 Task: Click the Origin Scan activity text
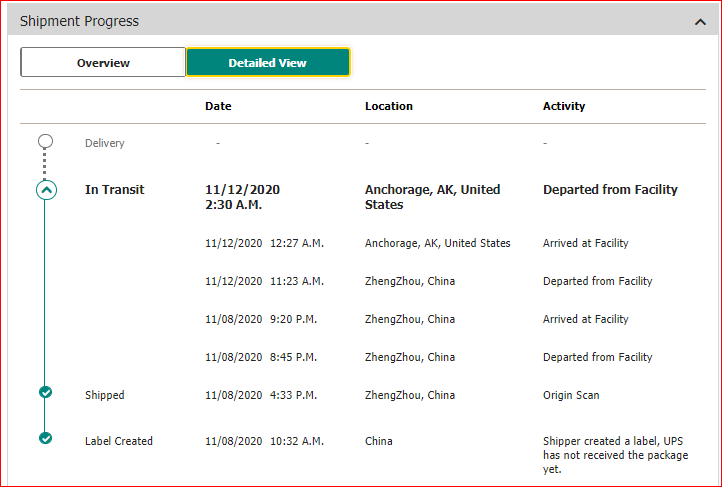point(571,395)
